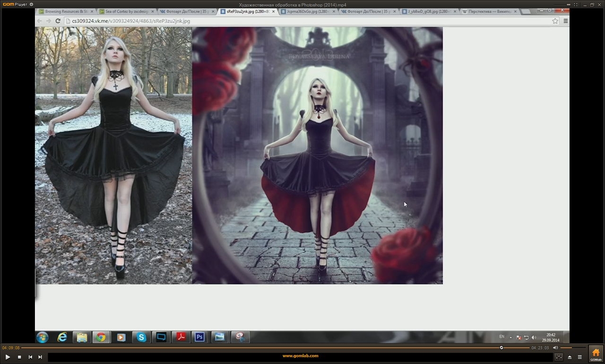Click the edited gothic artwork image
This screenshot has width=605, height=364.
coord(318,156)
